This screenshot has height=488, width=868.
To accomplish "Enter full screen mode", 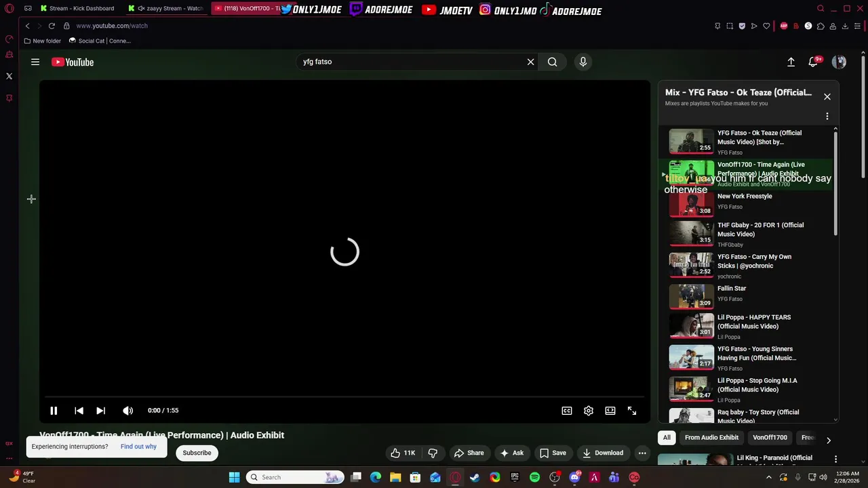I will click(632, 410).
